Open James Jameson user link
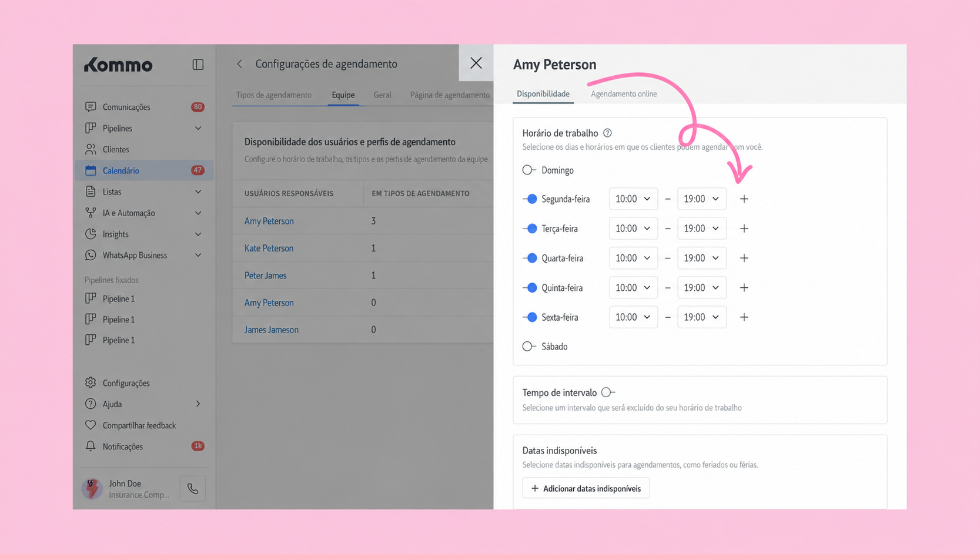980x554 pixels. coord(272,330)
